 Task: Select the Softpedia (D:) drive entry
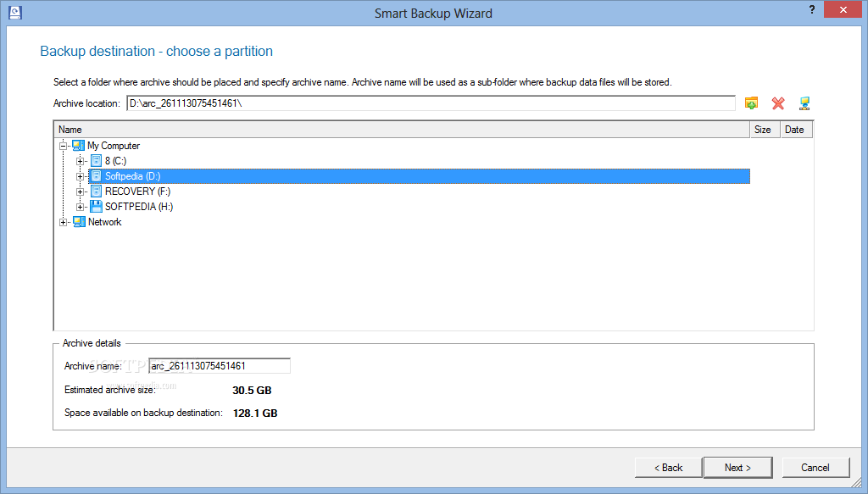click(419, 176)
